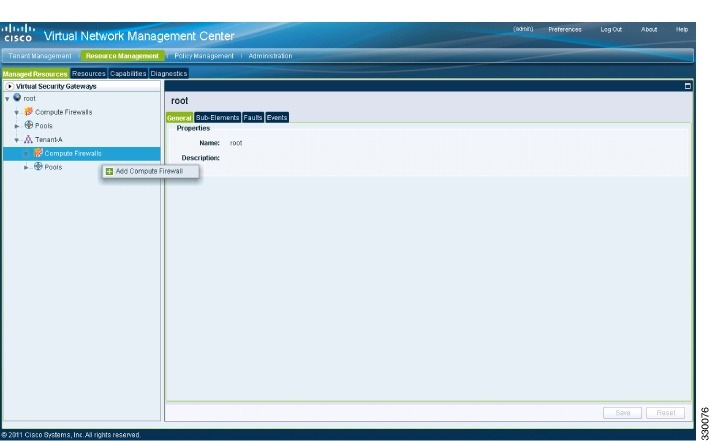The image size is (711, 441).
Task: Click the Compute Firewalls icon under root
Action: [x=29, y=111]
